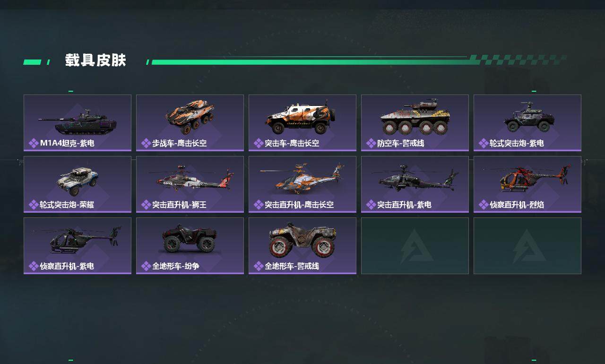Choose the 全地形车-警戒线 ATV skin
The width and height of the screenshot is (605, 364).
(302, 246)
